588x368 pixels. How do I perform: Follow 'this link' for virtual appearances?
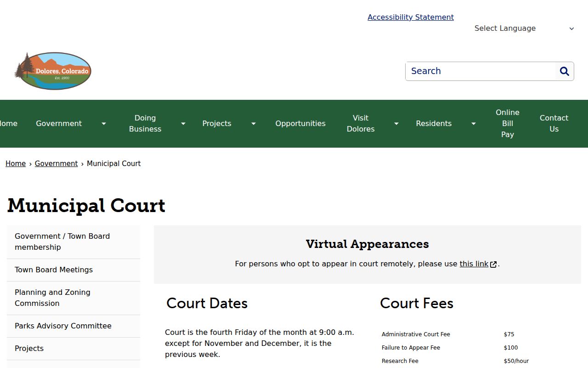coord(474,264)
